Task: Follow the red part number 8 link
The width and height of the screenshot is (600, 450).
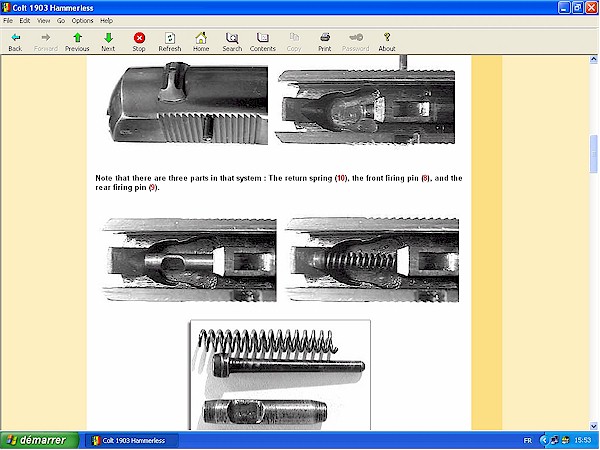Action: (x=425, y=178)
